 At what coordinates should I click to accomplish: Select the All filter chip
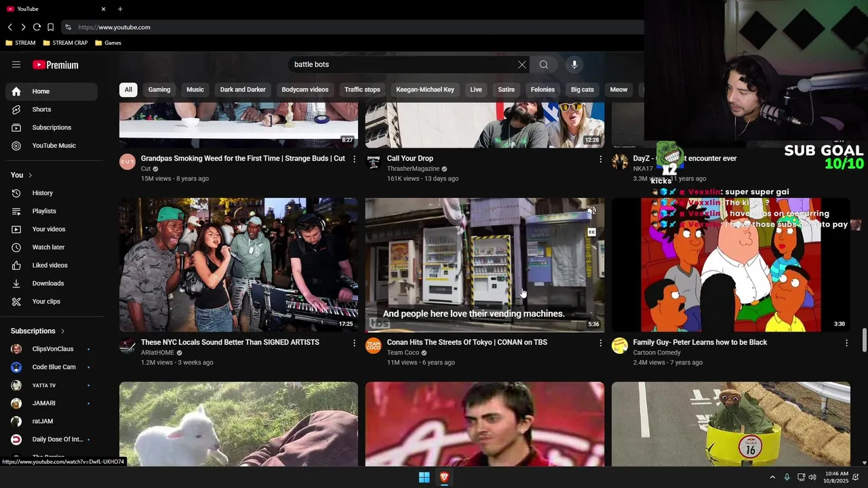click(x=128, y=89)
